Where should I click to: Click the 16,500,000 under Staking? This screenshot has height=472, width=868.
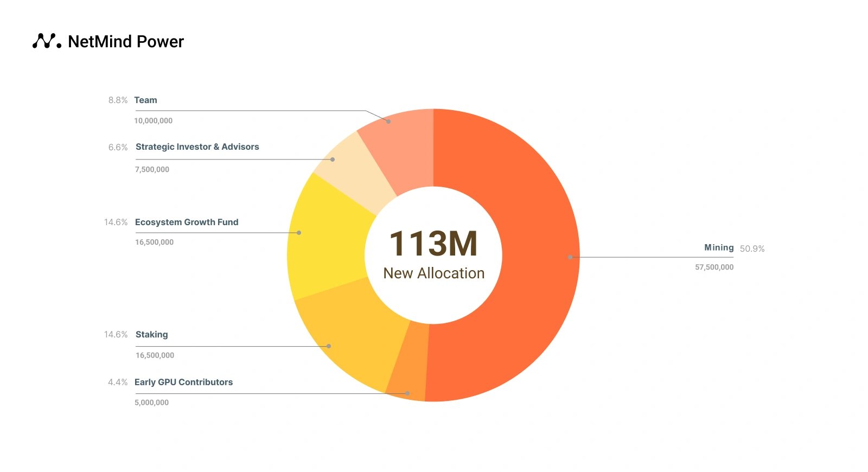(x=155, y=355)
